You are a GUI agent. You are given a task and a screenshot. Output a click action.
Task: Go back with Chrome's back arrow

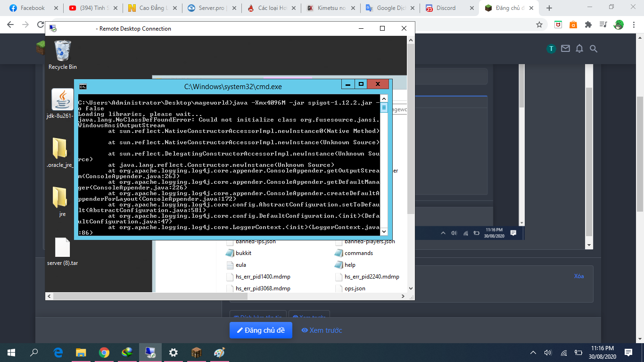tap(10, 25)
